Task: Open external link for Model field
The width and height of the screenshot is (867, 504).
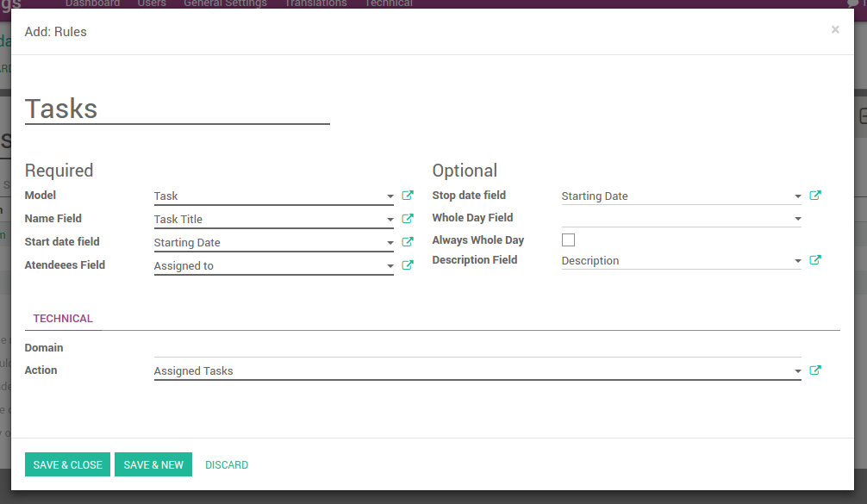Action: 408,196
